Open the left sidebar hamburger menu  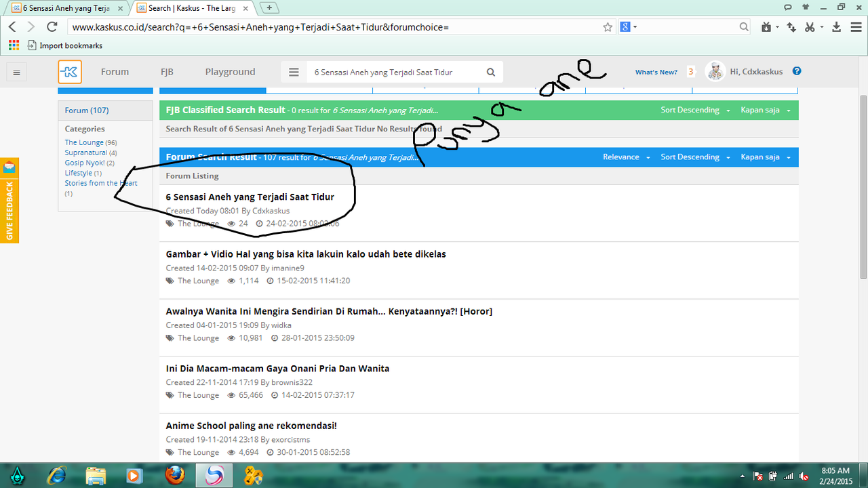tap(17, 72)
